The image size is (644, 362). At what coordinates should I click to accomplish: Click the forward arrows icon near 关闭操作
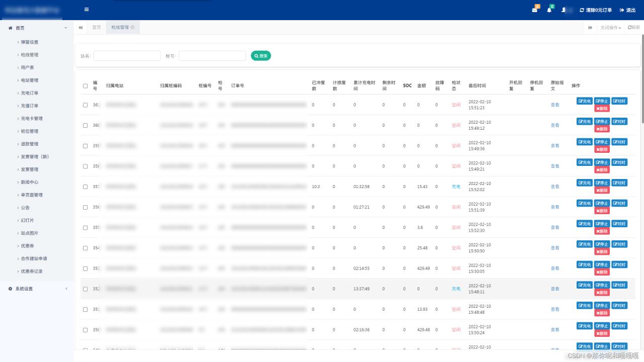(590, 27)
